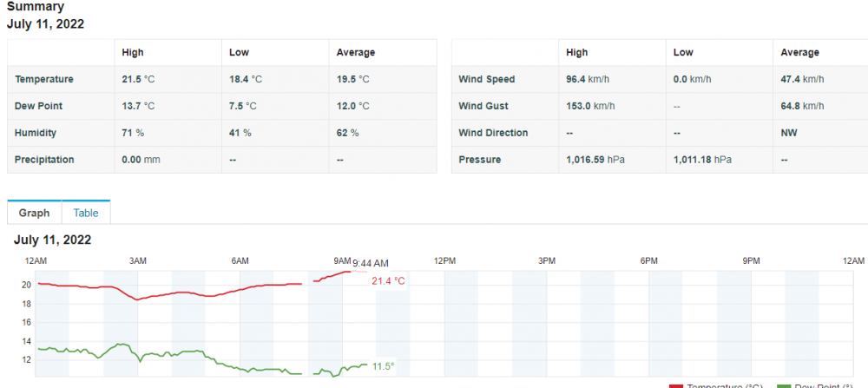Click the Pressure low 1,011.18 hPa

[x=702, y=160]
